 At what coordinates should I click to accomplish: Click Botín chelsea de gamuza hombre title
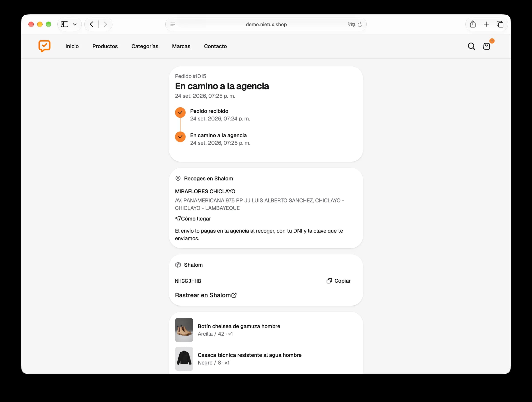coord(239,326)
